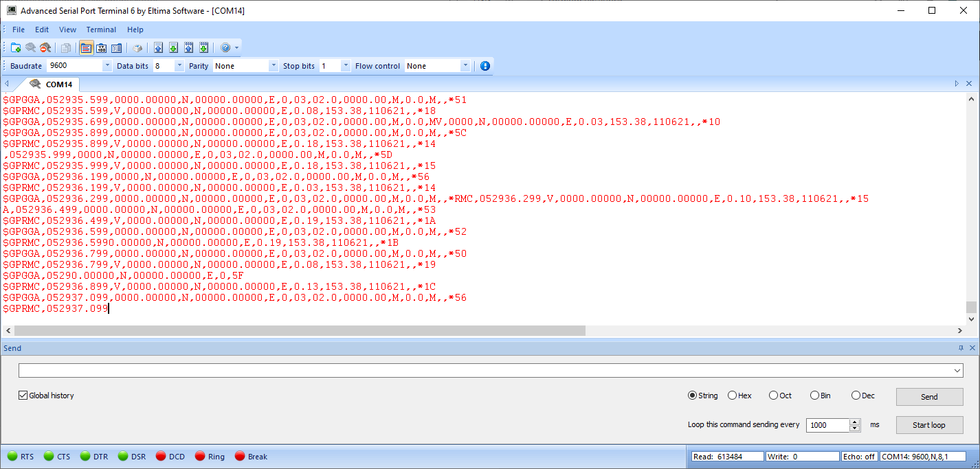Click the tab scroll-left arrow
Viewport: 980px width, 469px height.
pos(6,83)
